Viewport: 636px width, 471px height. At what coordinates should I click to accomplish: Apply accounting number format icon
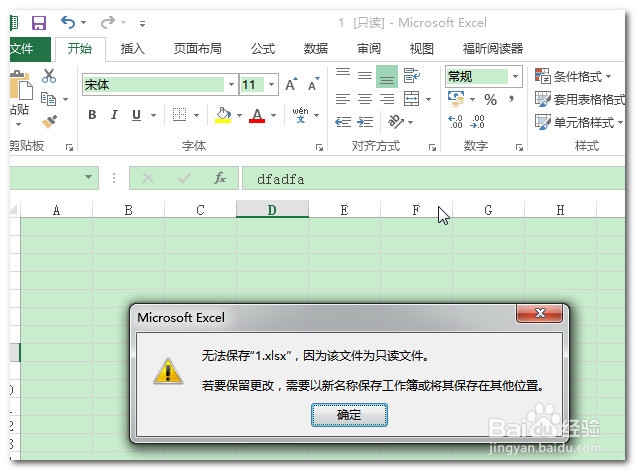coord(456,99)
